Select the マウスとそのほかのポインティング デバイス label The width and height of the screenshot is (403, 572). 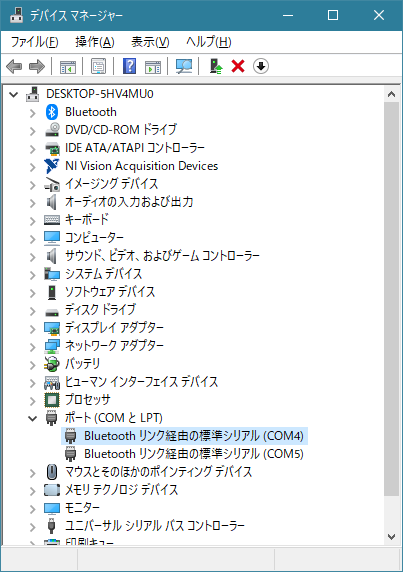[x=158, y=472]
